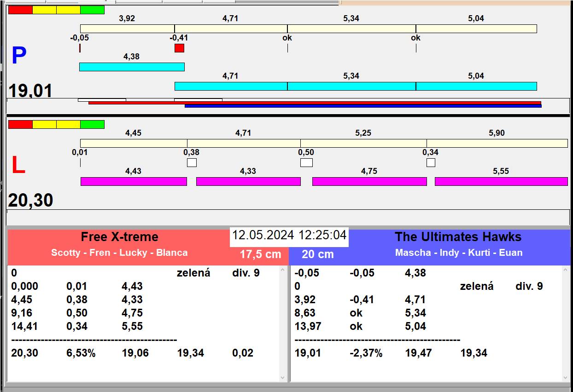Click the green start light in lane P
573x392 pixels.
92,10
